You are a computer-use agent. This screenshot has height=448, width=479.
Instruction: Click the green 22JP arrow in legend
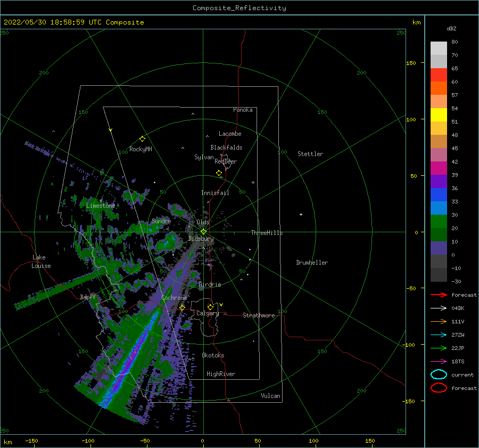(439, 348)
